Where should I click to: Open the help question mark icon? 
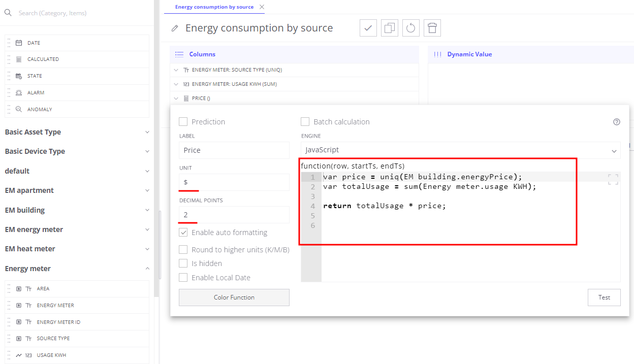point(617,122)
